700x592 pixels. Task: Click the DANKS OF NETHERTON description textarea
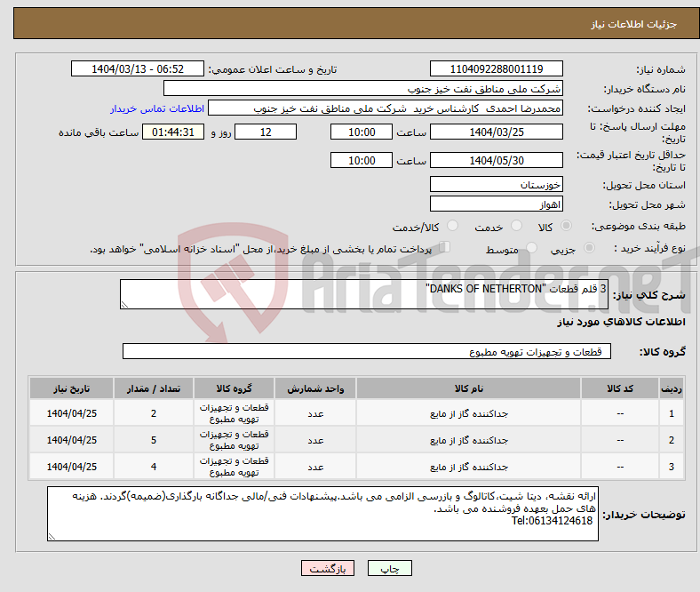[364, 296]
